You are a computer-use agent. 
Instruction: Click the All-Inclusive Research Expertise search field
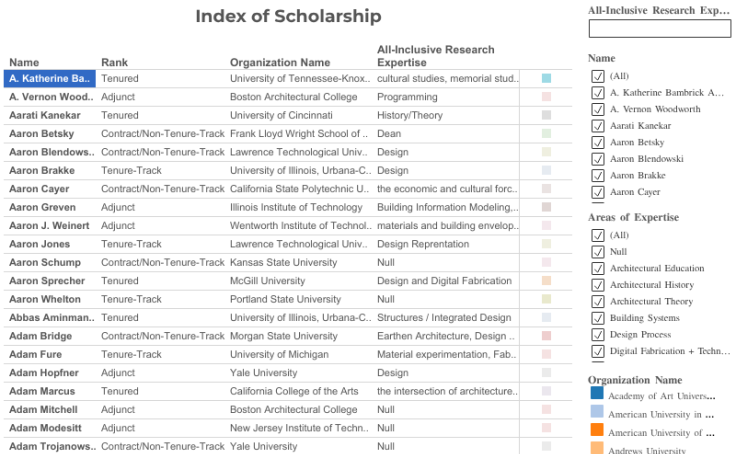(x=659, y=29)
